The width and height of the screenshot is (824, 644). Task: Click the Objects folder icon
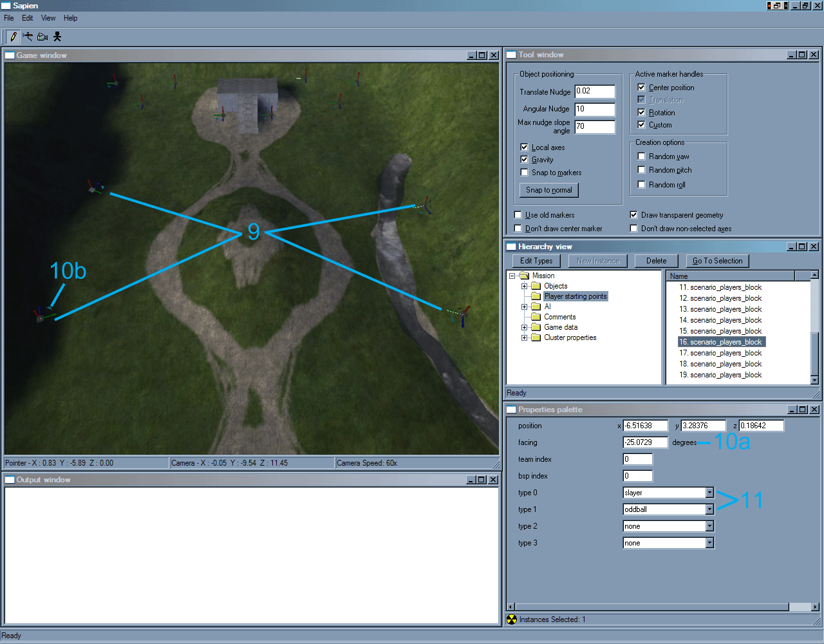tap(536, 286)
